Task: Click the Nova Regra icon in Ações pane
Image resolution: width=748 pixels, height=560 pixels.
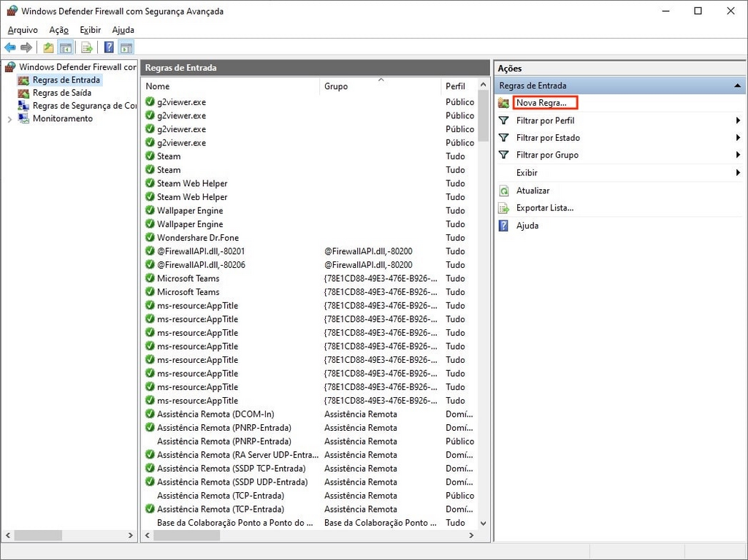Action: (505, 102)
